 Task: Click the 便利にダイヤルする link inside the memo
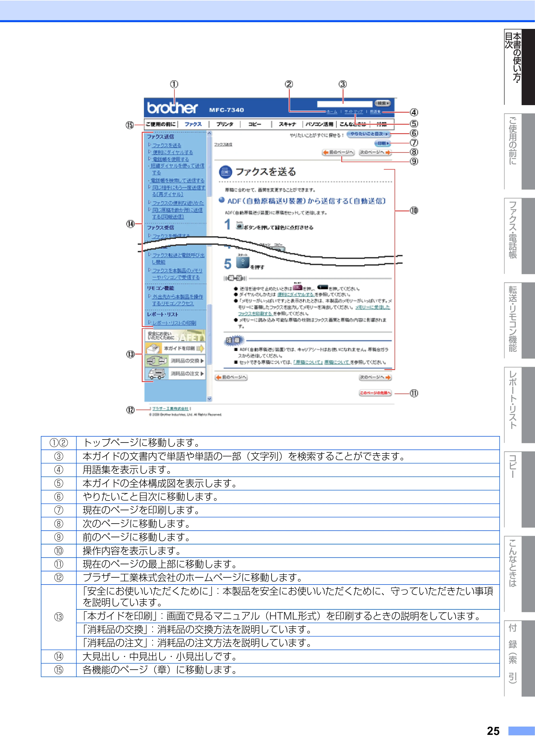click(296, 295)
